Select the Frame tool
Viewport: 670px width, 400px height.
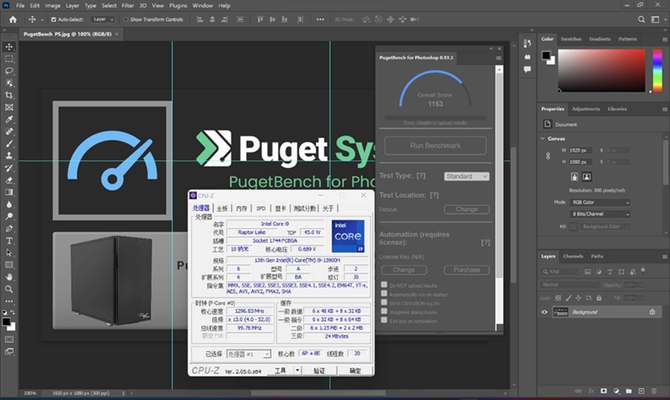9,107
